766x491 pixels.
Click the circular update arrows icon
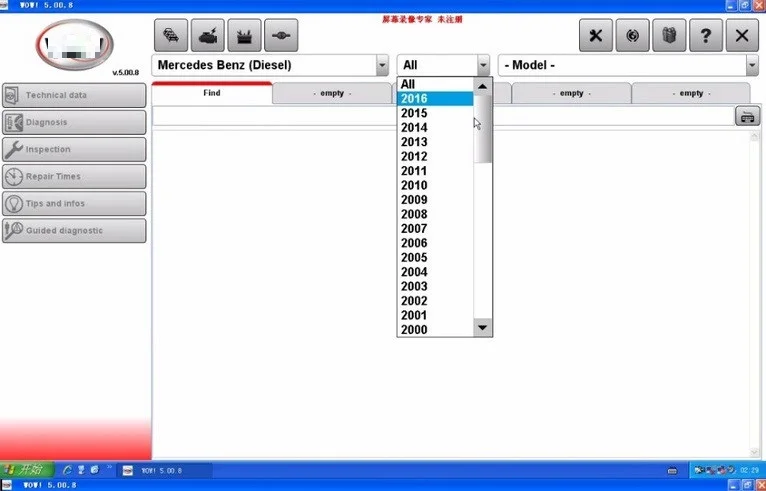point(633,36)
